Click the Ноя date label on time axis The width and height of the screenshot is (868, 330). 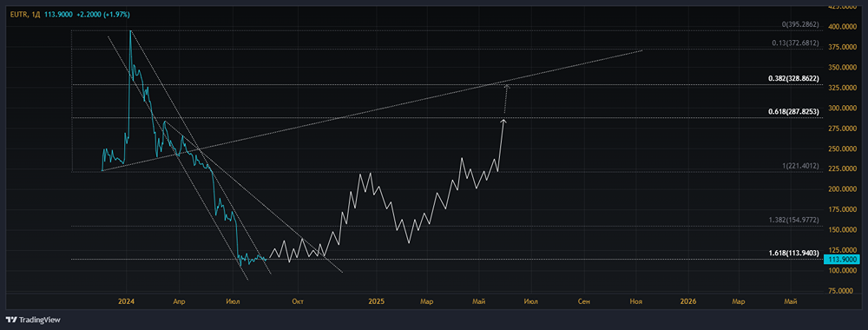click(636, 301)
